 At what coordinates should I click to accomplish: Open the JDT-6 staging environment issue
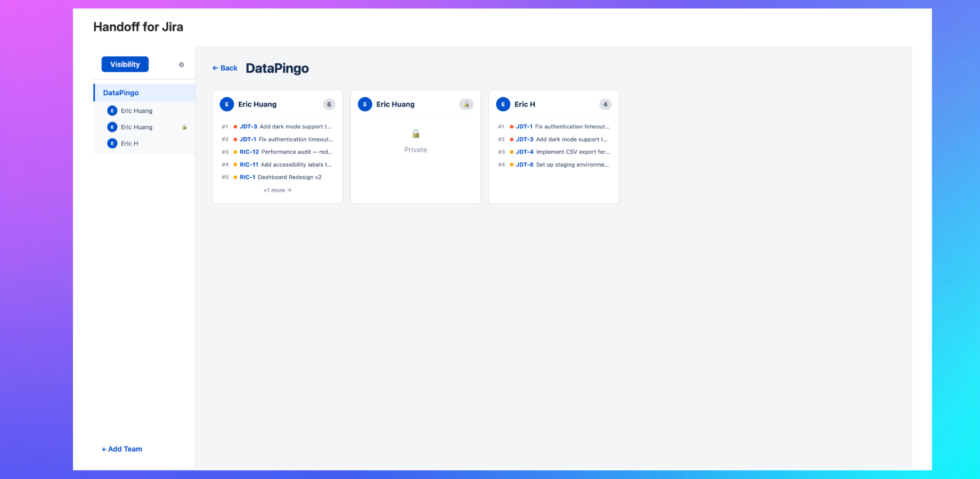click(x=554, y=165)
